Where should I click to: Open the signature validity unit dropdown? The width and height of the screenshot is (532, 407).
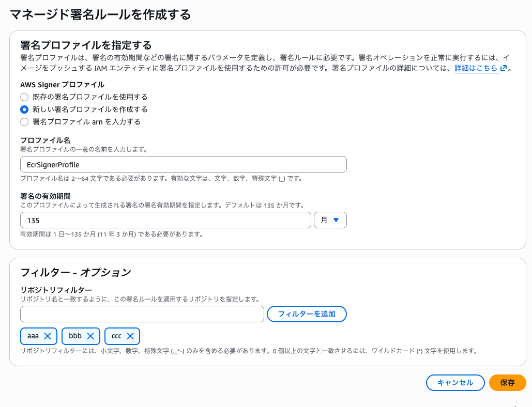pos(330,220)
